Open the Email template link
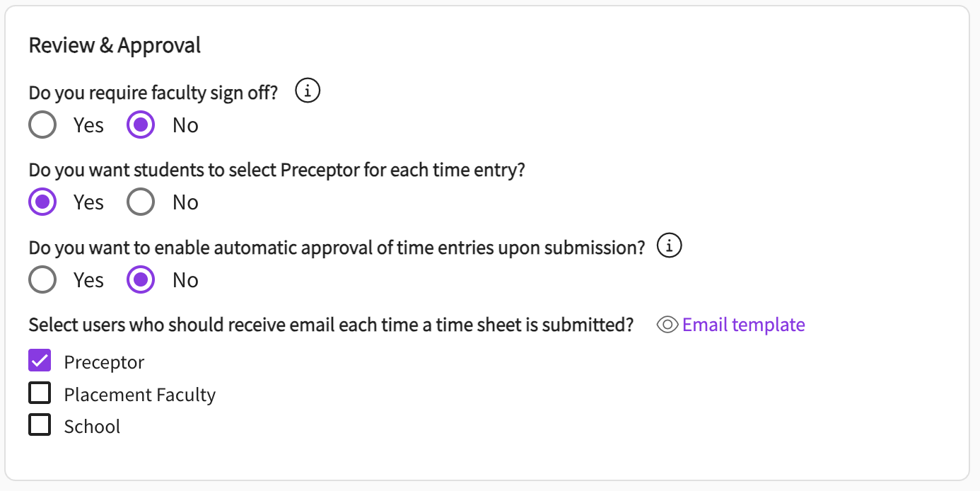The image size is (980, 491). tap(743, 325)
